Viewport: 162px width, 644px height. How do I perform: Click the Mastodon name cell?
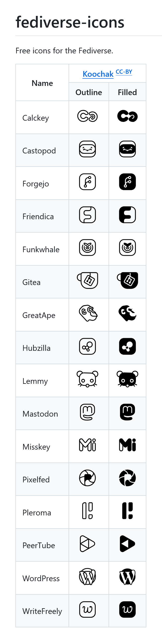point(42,414)
